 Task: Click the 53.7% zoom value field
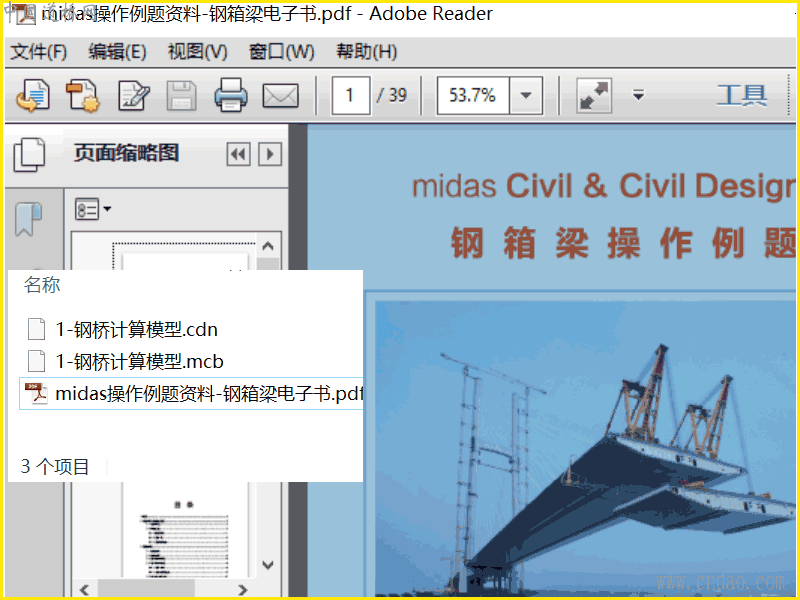pyautogui.click(x=472, y=95)
